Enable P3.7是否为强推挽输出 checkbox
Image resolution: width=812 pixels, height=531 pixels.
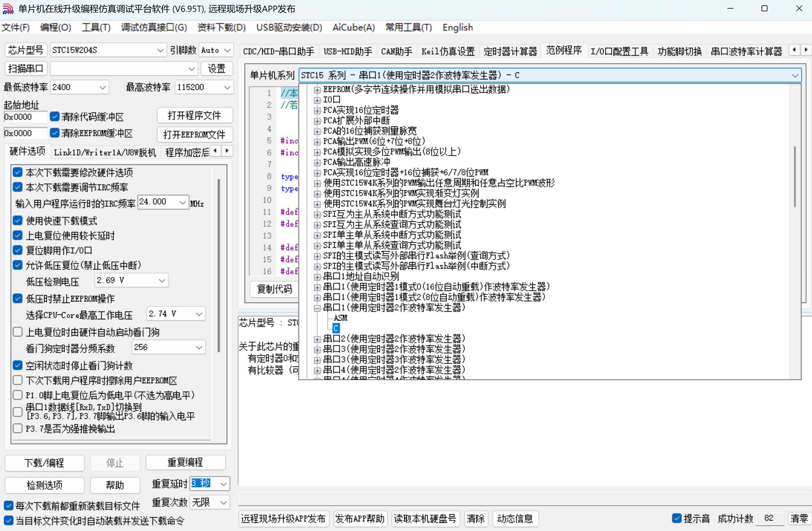click(18, 428)
